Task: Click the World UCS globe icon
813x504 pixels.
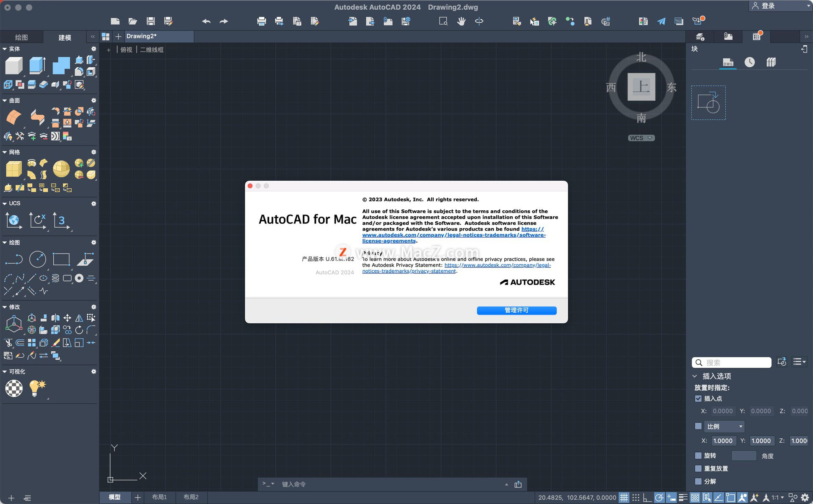Action: point(14,220)
